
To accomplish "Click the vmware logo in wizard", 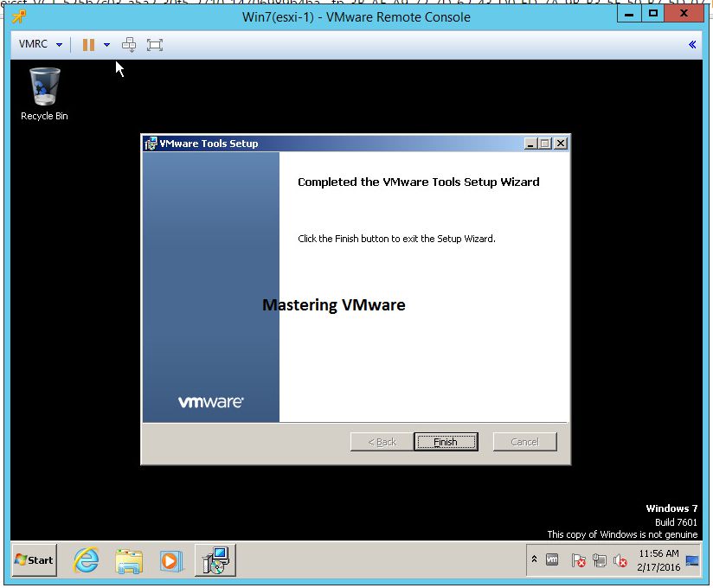I will click(x=211, y=402).
